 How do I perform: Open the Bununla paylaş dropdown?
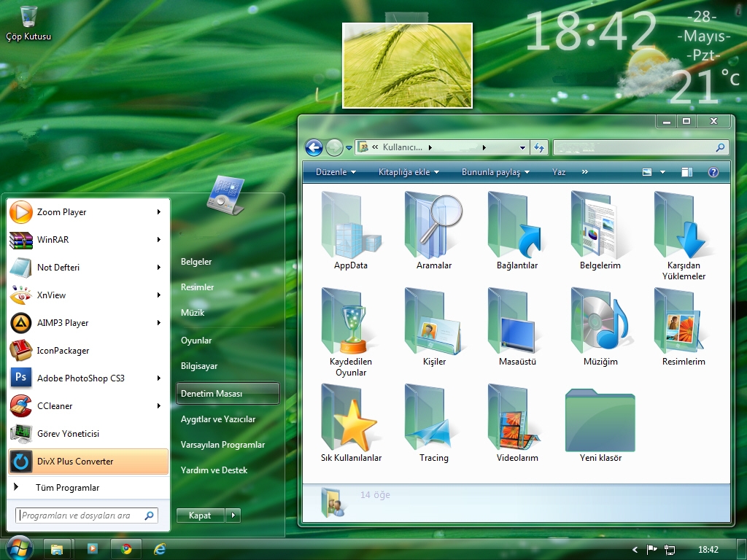pos(495,172)
